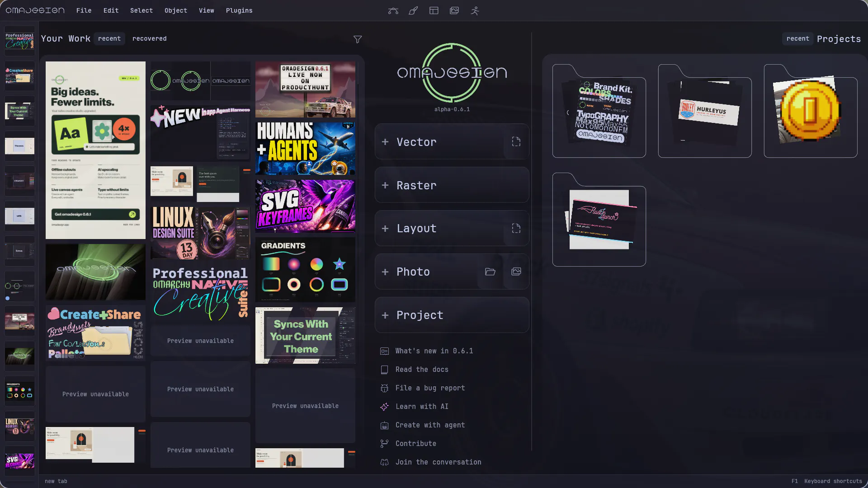Open Keyboard shortcuts in the status bar

coord(827,481)
